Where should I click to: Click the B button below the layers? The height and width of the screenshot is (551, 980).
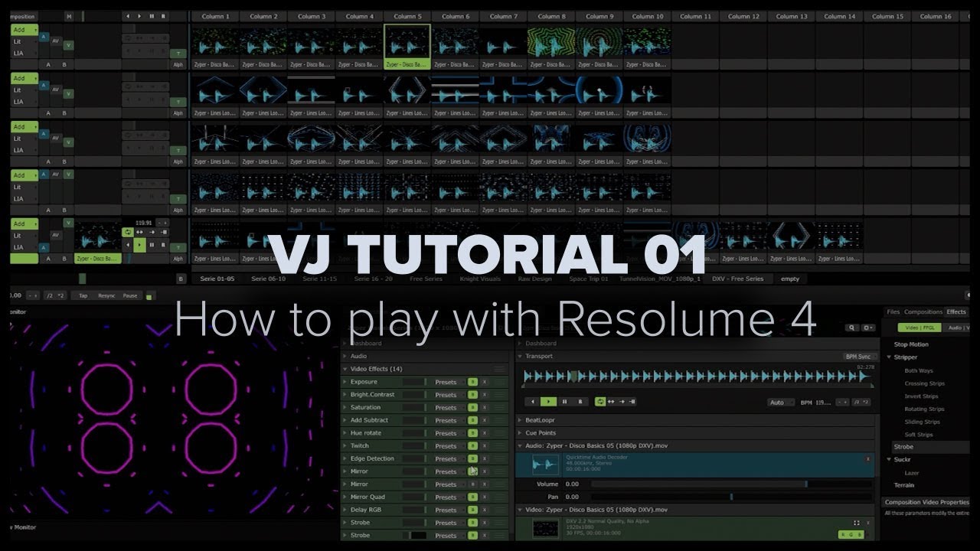[x=181, y=279]
